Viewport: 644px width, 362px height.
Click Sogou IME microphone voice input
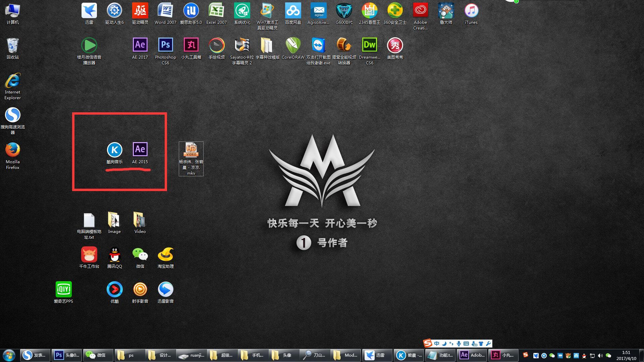click(459, 344)
